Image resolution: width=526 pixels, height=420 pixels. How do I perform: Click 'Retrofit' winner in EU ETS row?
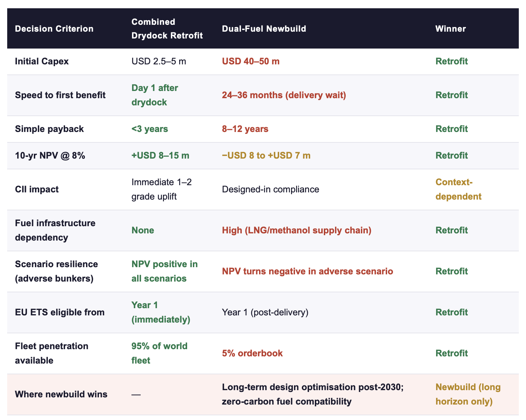coord(452,312)
